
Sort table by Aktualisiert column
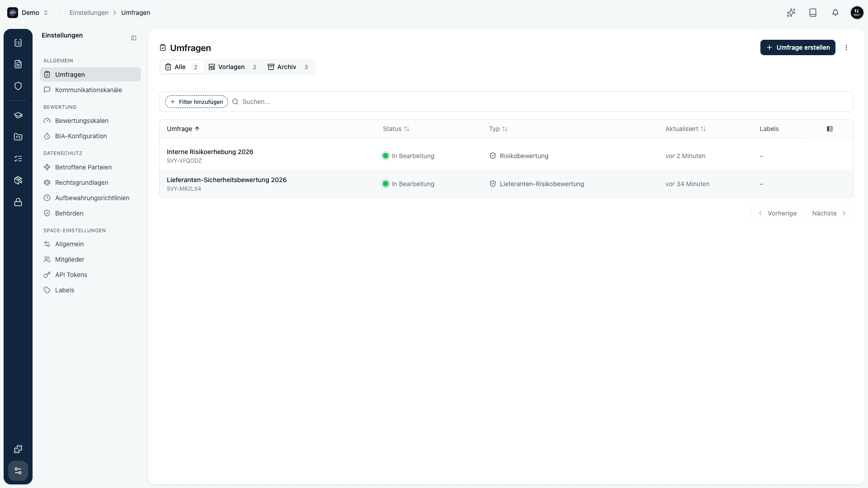click(x=685, y=129)
